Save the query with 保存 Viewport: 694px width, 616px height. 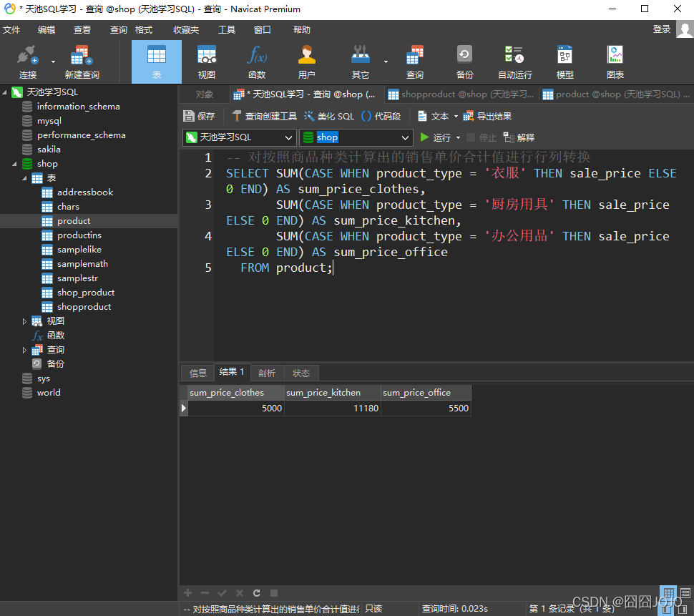(x=199, y=116)
